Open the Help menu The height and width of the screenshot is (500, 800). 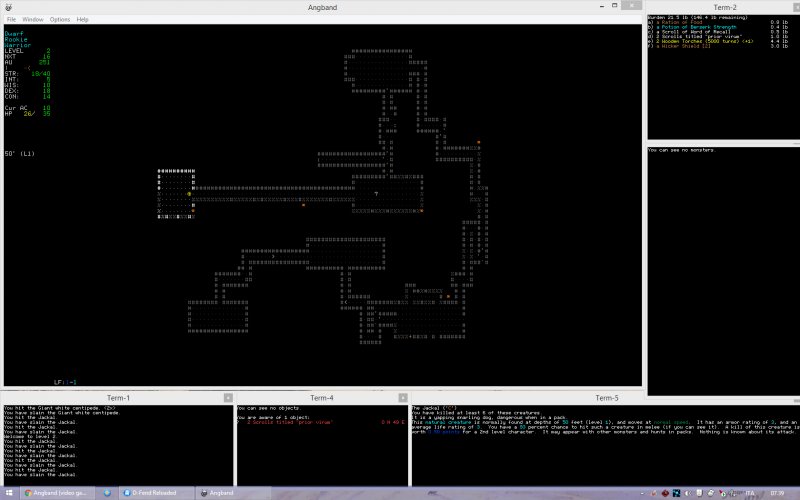click(83, 19)
